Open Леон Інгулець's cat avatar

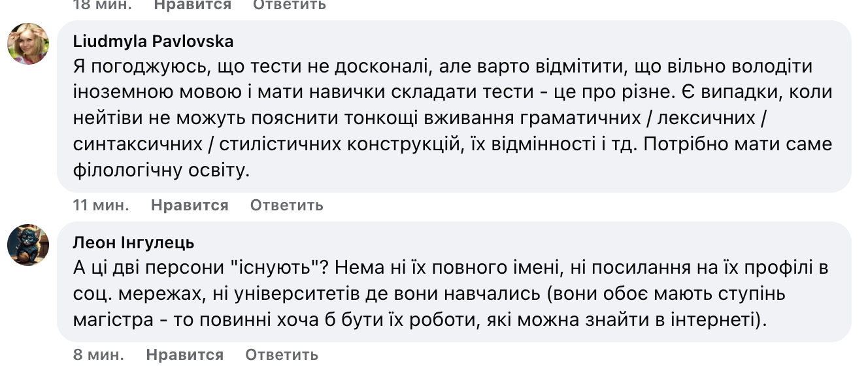(x=28, y=245)
